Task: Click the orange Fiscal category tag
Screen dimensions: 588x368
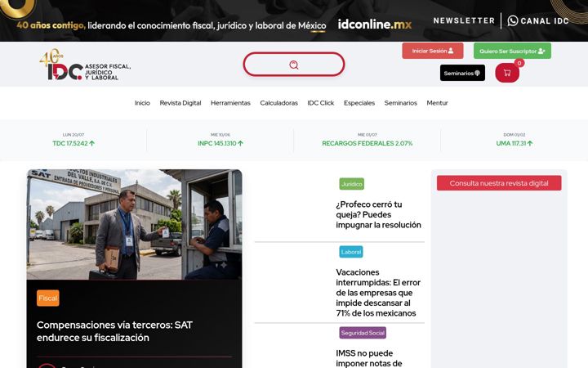Action: pyautogui.click(x=48, y=298)
